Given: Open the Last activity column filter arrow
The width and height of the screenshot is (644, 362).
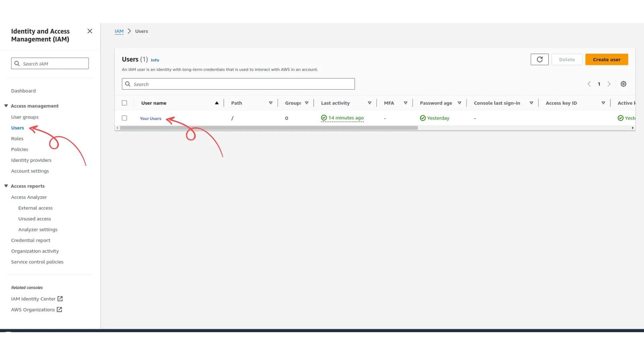Looking at the screenshot, I should point(369,103).
